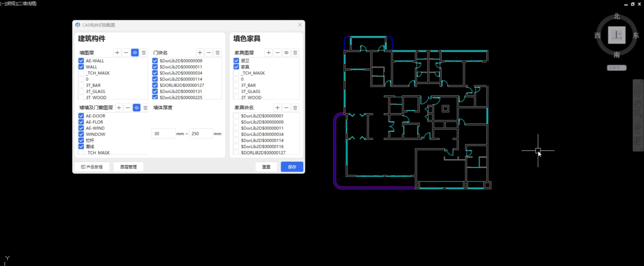Image resolution: width=644 pixels, height=266 pixels.
Task: Click the minimum wall thickness field (30)
Action: pyautogui.click(x=163, y=134)
